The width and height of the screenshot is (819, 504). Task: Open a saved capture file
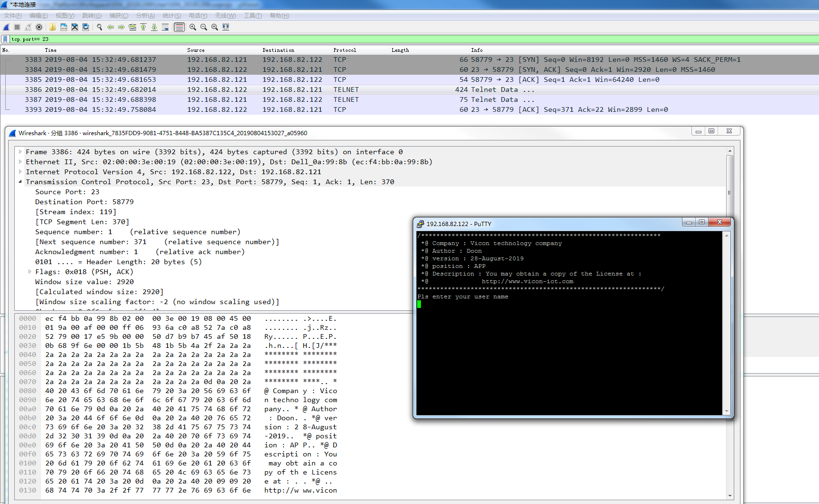[x=52, y=27]
